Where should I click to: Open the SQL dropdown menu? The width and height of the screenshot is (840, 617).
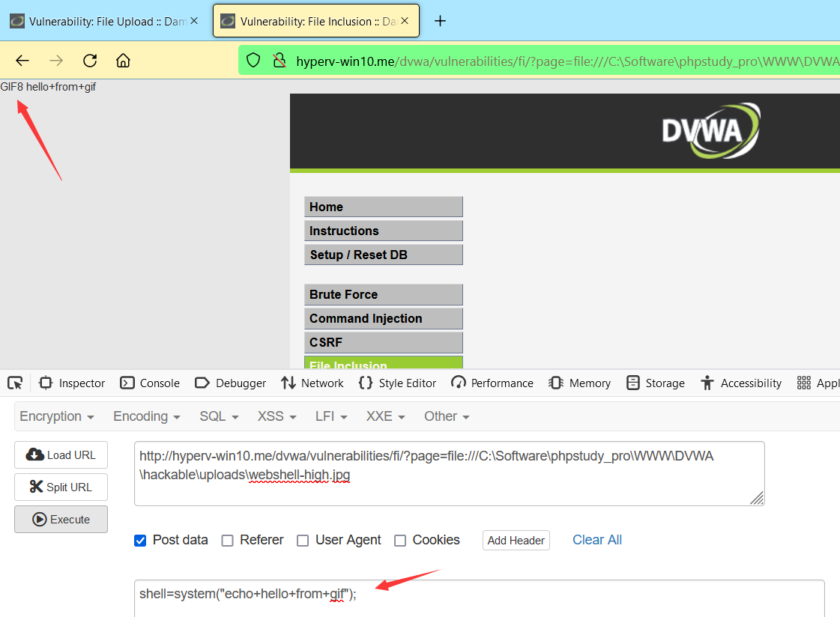point(219,416)
